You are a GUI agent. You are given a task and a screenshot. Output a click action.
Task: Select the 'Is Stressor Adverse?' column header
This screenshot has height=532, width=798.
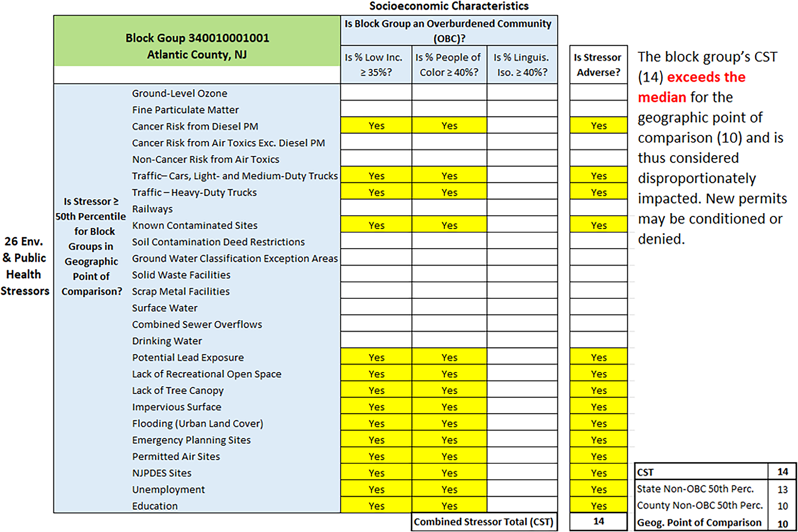click(599, 64)
